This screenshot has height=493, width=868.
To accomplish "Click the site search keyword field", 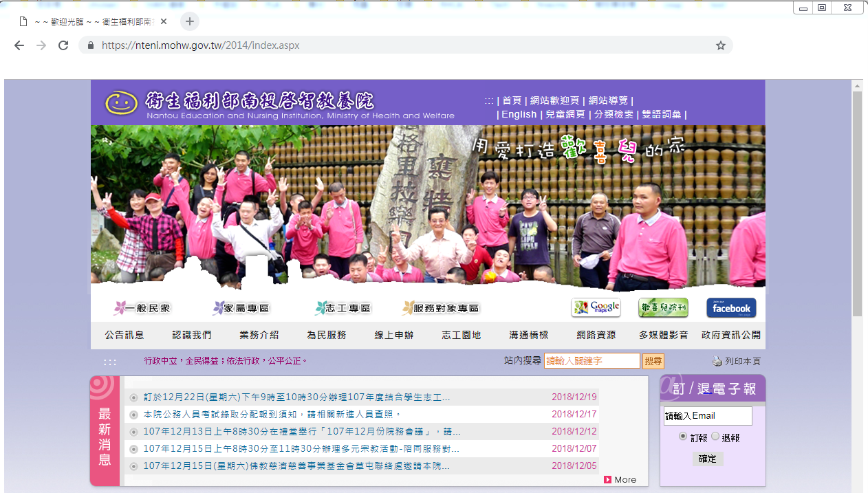I will tap(592, 361).
